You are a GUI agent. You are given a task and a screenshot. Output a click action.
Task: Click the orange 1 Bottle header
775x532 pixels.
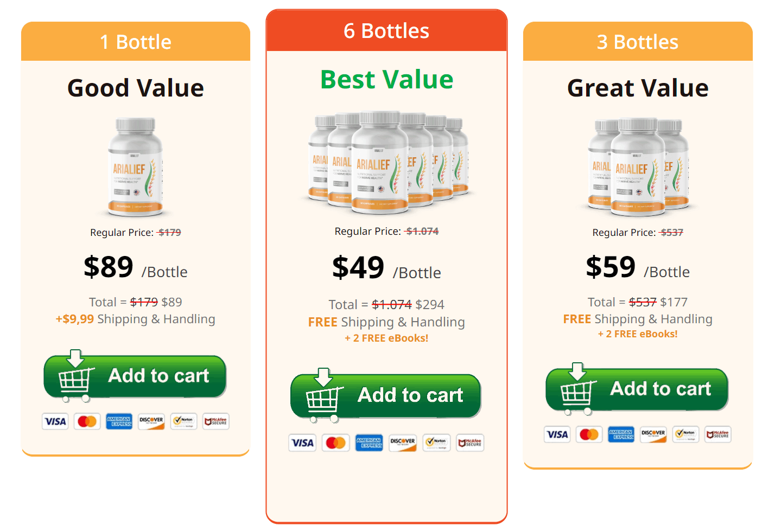(x=136, y=42)
